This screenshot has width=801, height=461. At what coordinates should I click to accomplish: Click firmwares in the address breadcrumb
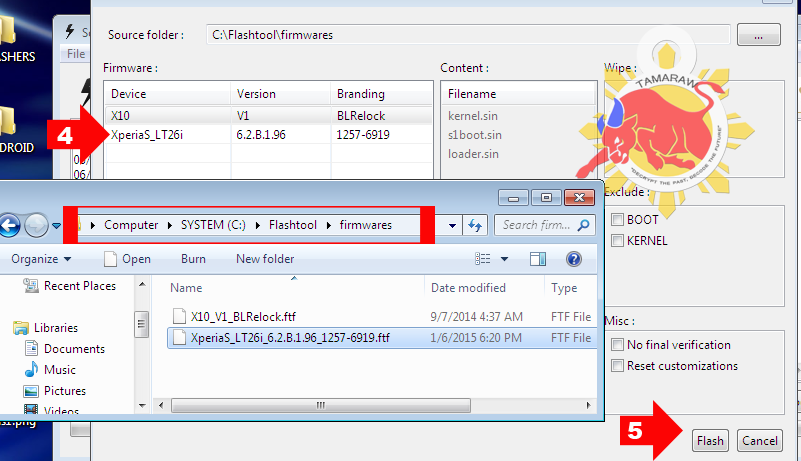(x=366, y=225)
